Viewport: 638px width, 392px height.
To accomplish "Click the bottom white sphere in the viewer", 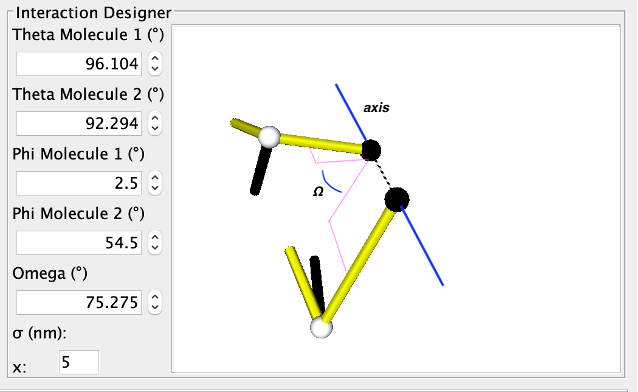I will pyautogui.click(x=321, y=327).
